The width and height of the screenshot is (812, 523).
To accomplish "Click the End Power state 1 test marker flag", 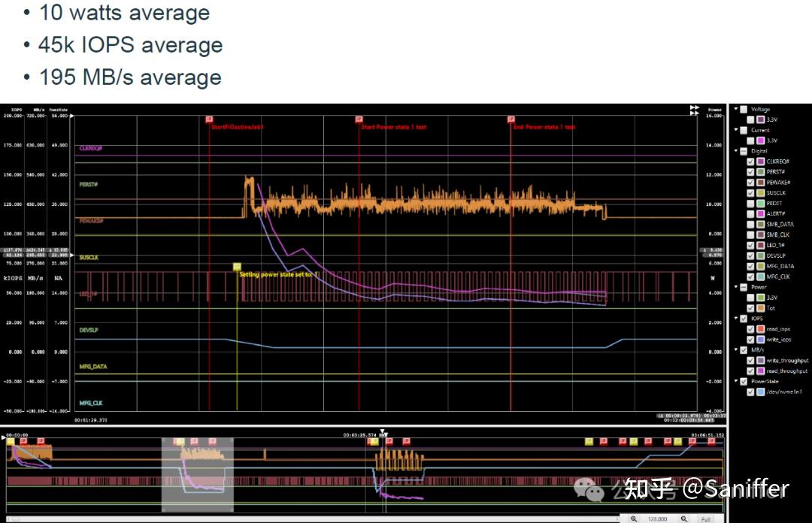I will point(511,119).
